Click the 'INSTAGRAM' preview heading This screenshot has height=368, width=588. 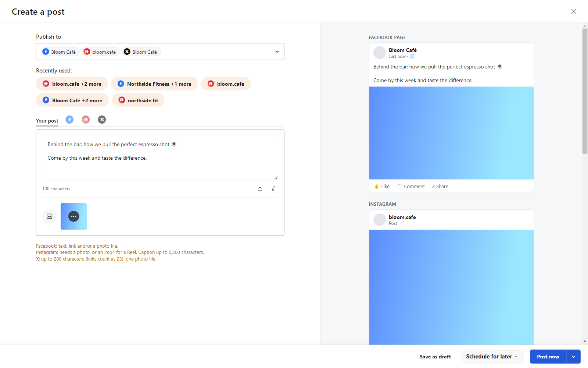(x=383, y=204)
